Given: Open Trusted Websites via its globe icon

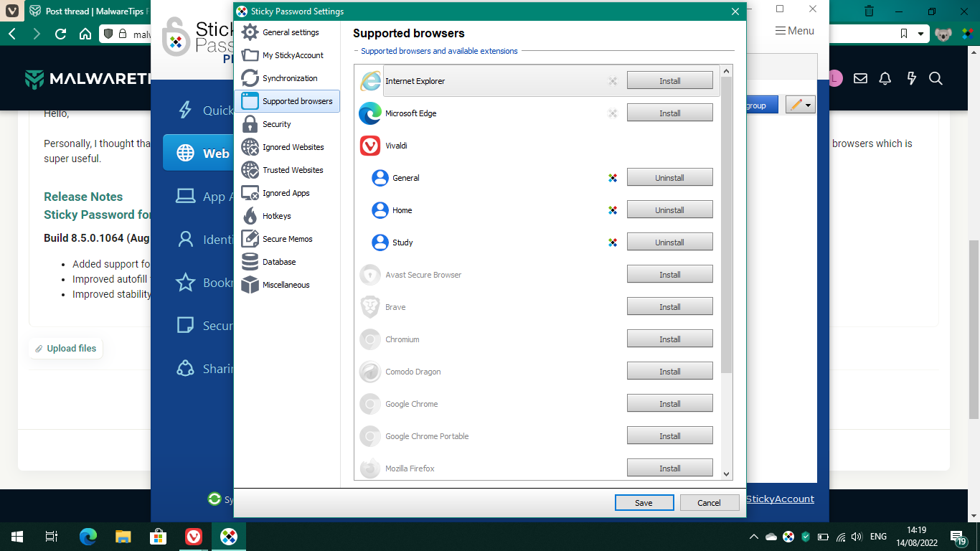Looking at the screenshot, I should (x=250, y=170).
